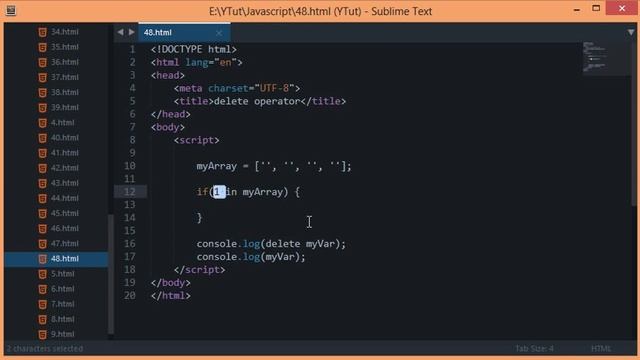Screen dimensions: 640x360
Task: Open 40.html in the sidebar
Action: (64, 138)
